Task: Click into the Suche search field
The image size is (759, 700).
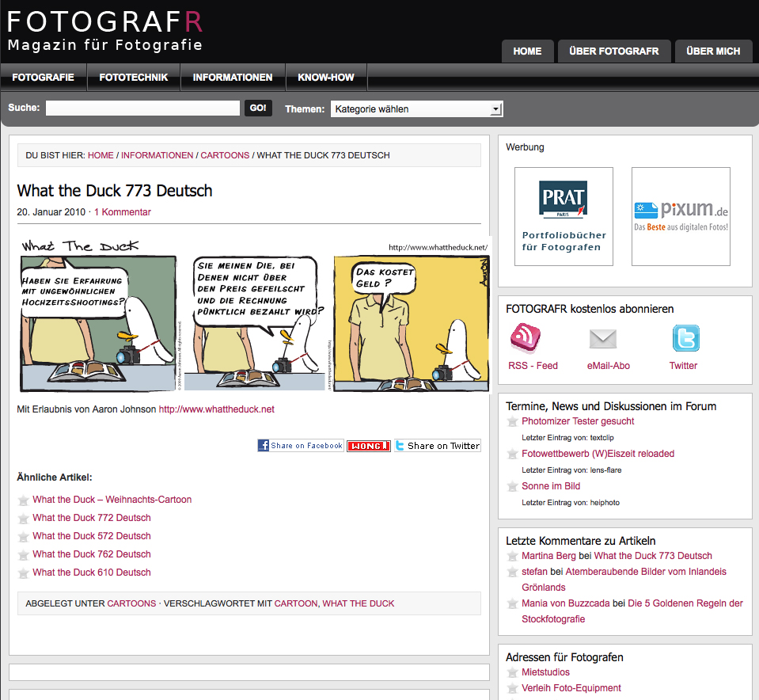Action: tap(142, 108)
